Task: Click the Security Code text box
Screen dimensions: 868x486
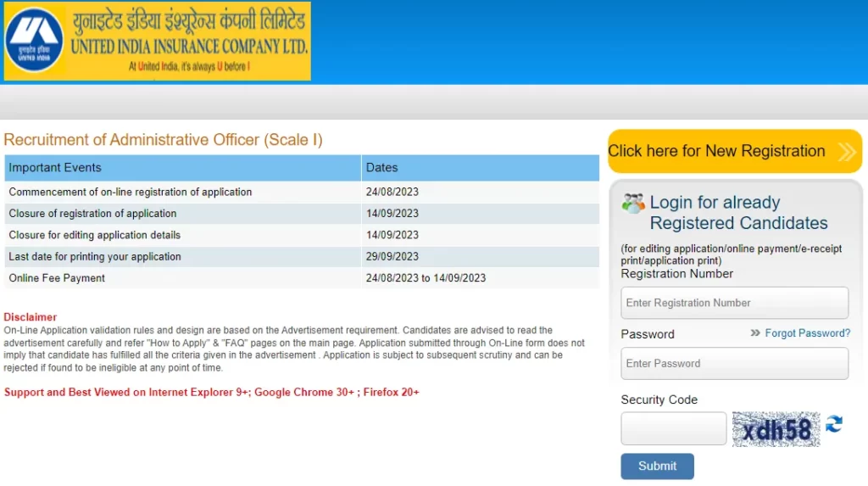Action: (x=673, y=428)
